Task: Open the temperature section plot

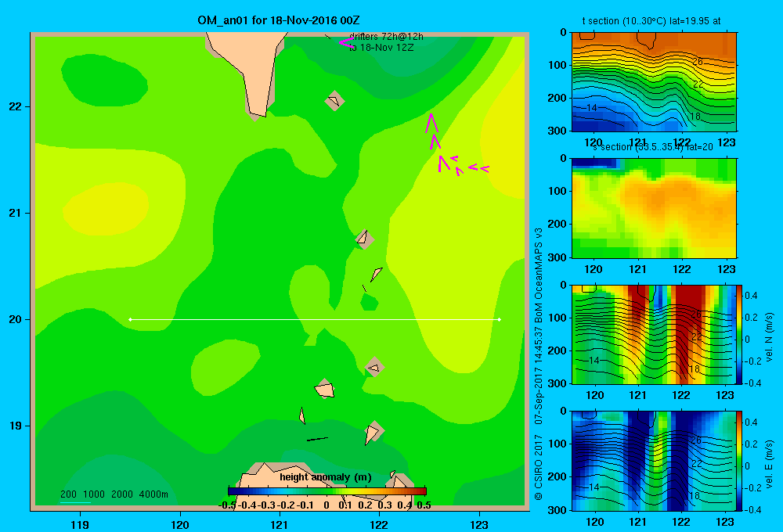Action: [x=654, y=82]
